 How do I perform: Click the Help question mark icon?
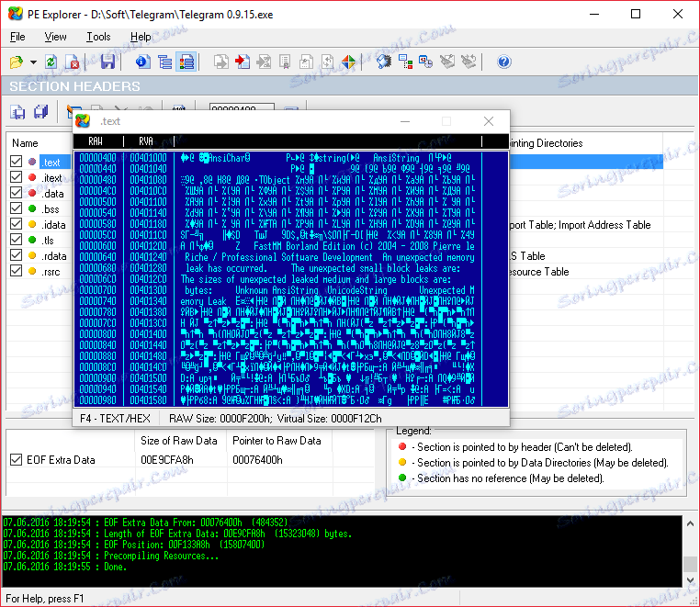pyautogui.click(x=503, y=62)
